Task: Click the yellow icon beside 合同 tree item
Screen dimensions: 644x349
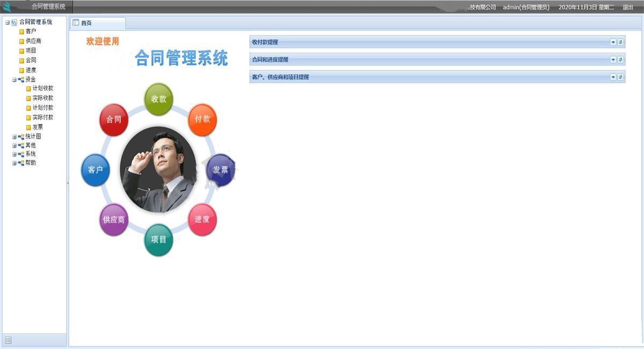Action: click(22, 61)
